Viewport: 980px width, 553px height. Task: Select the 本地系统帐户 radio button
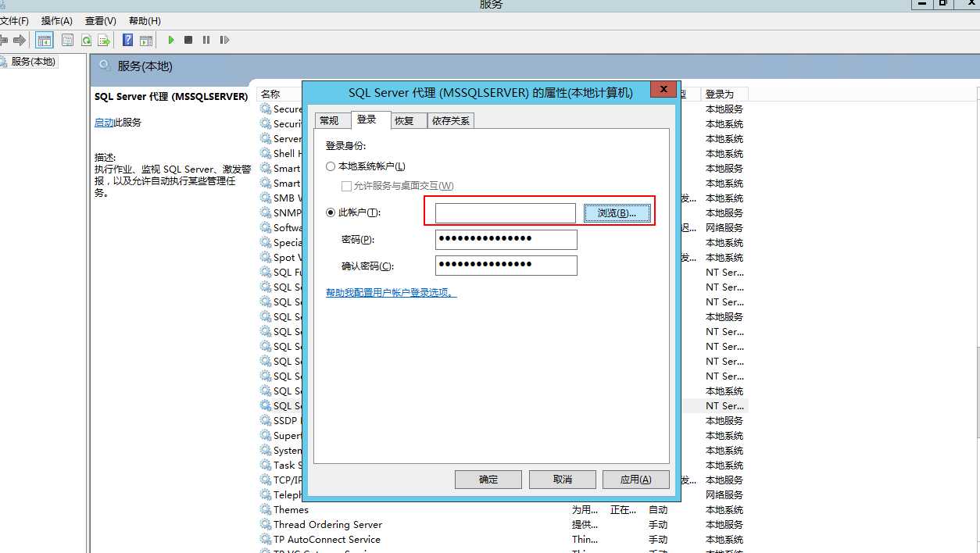[x=331, y=166]
